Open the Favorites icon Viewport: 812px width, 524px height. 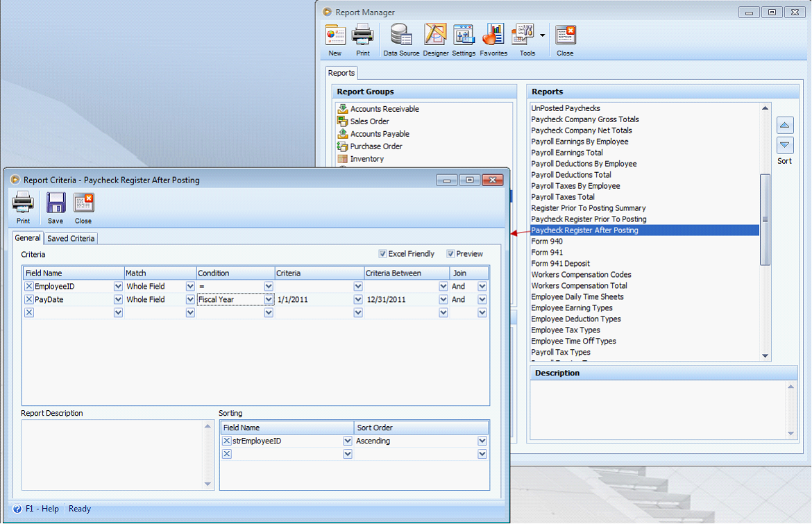click(493, 35)
